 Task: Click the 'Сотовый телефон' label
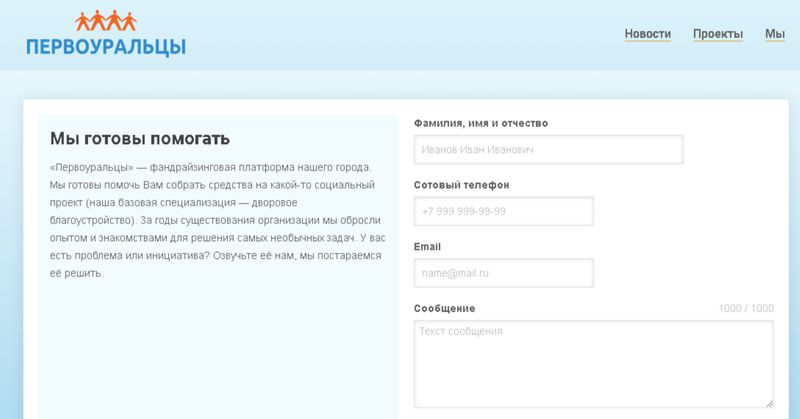[x=461, y=185]
